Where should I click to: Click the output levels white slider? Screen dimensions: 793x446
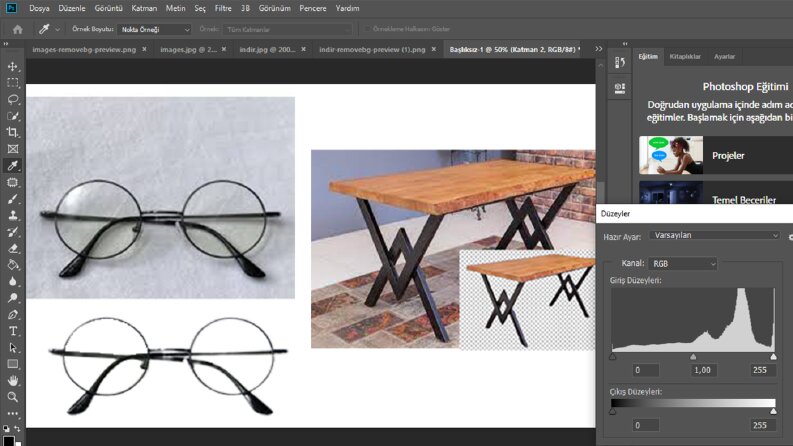[x=773, y=412]
